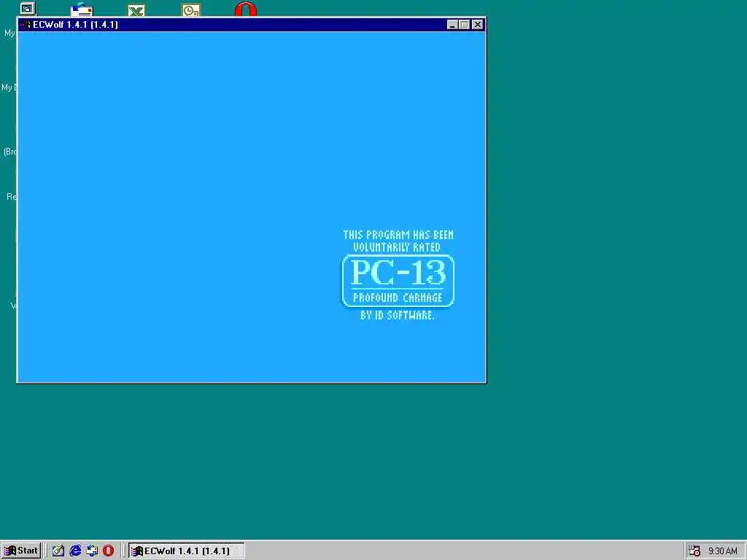
Task: Click the 9:30 AM system clock
Action: (723, 551)
